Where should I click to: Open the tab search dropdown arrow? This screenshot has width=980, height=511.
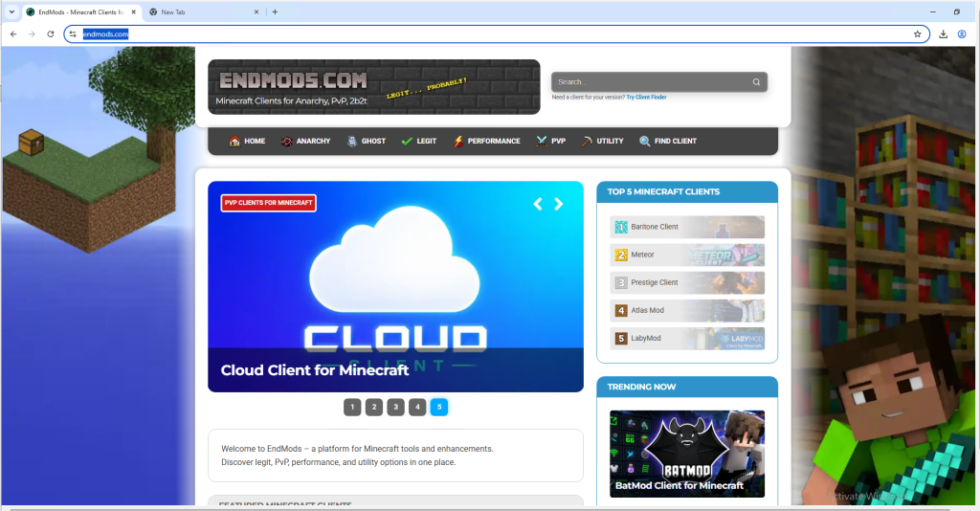coord(11,11)
